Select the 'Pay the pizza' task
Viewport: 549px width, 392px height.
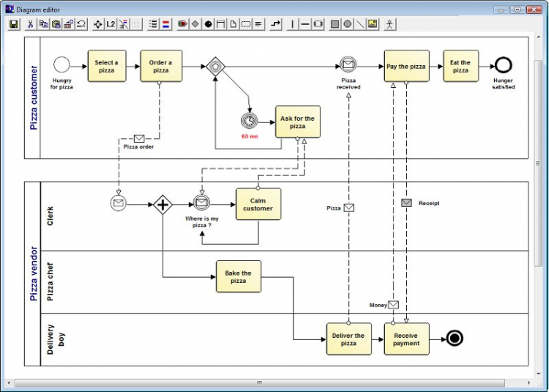coord(406,66)
